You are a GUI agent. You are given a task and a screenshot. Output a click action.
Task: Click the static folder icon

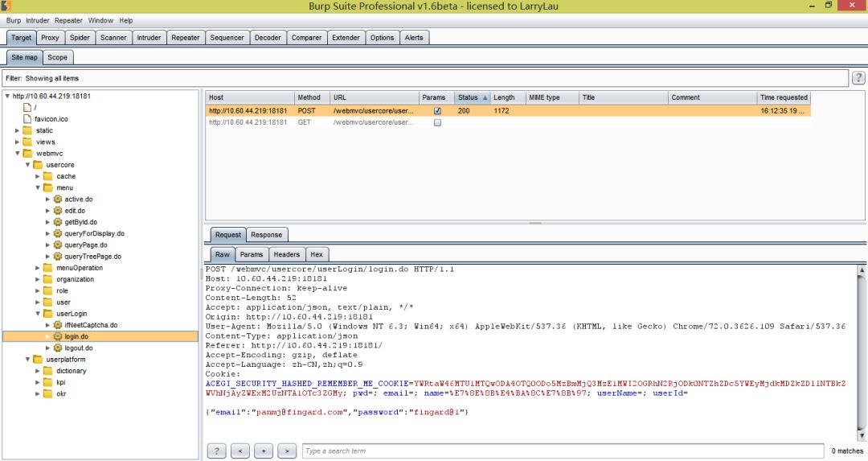tap(27, 130)
